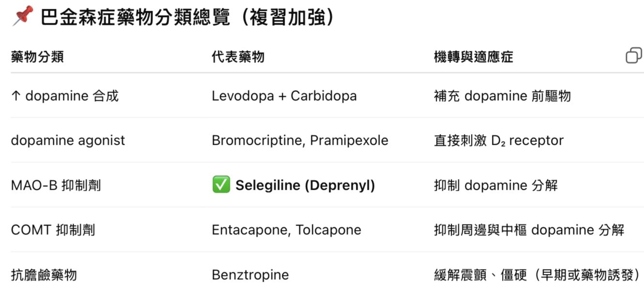Click the MAO-B 抑制劑 row label
Screen dimensions: 644x301
[x=56, y=185]
